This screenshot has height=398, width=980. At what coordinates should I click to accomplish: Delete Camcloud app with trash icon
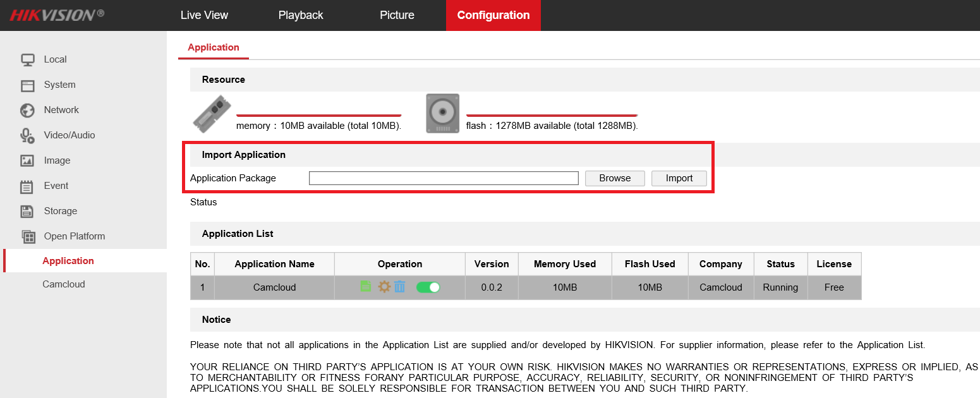coord(399,287)
